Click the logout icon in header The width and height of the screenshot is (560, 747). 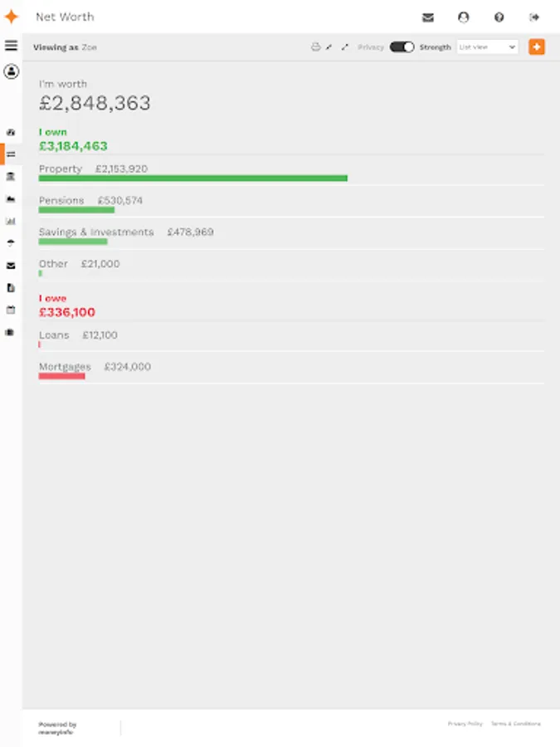(x=534, y=17)
